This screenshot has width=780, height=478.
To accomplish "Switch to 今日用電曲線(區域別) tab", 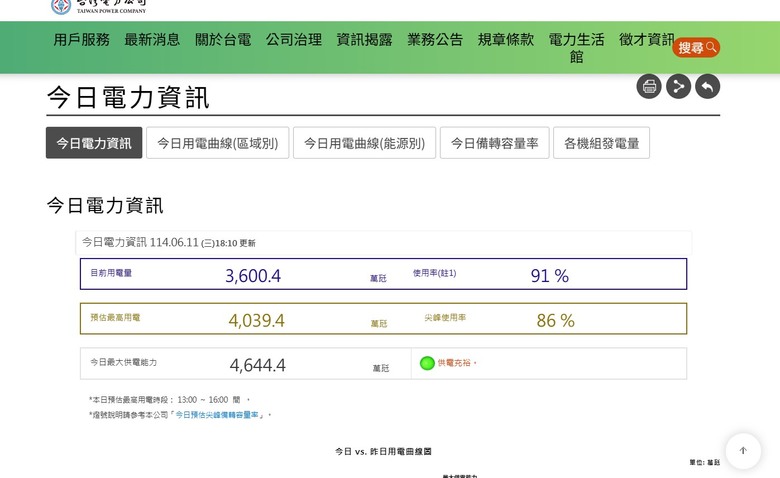I will pyautogui.click(x=217, y=143).
